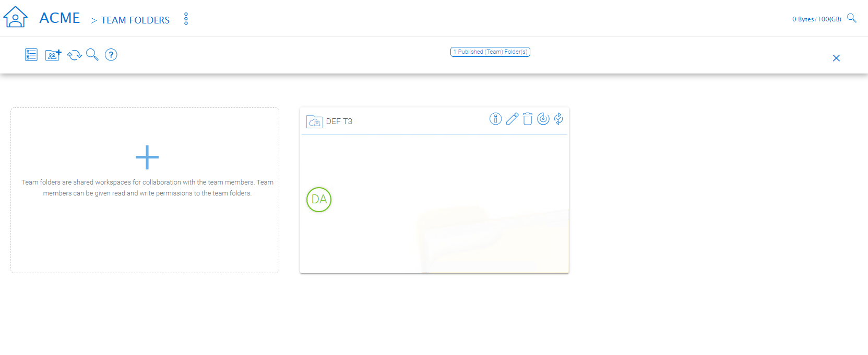
Task: Close the team folders panel with X
Action: click(x=836, y=58)
